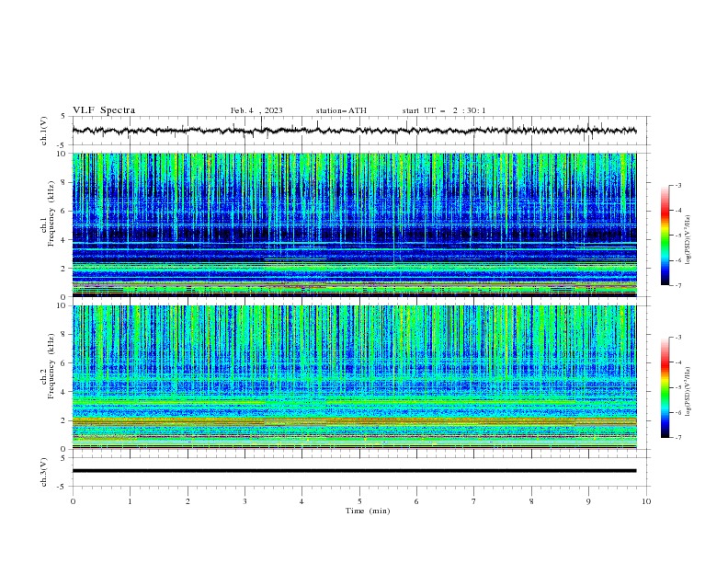Click the ch.2 spectrogram "6" kHz tick label
The width and height of the screenshot is (728, 563).
coord(65,363)
